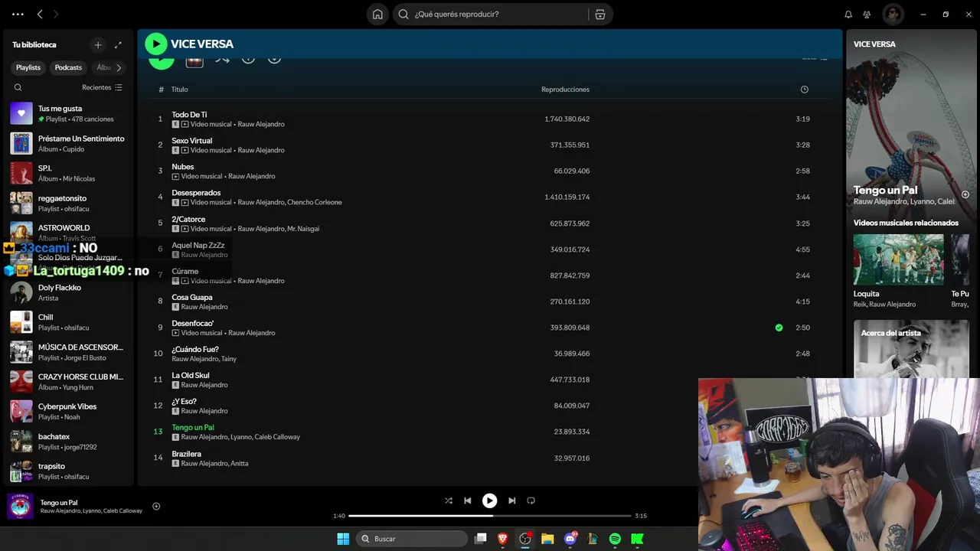980x551 pixels.
Task: Hit the white play button in the player
Action: [x=489, y=500]
